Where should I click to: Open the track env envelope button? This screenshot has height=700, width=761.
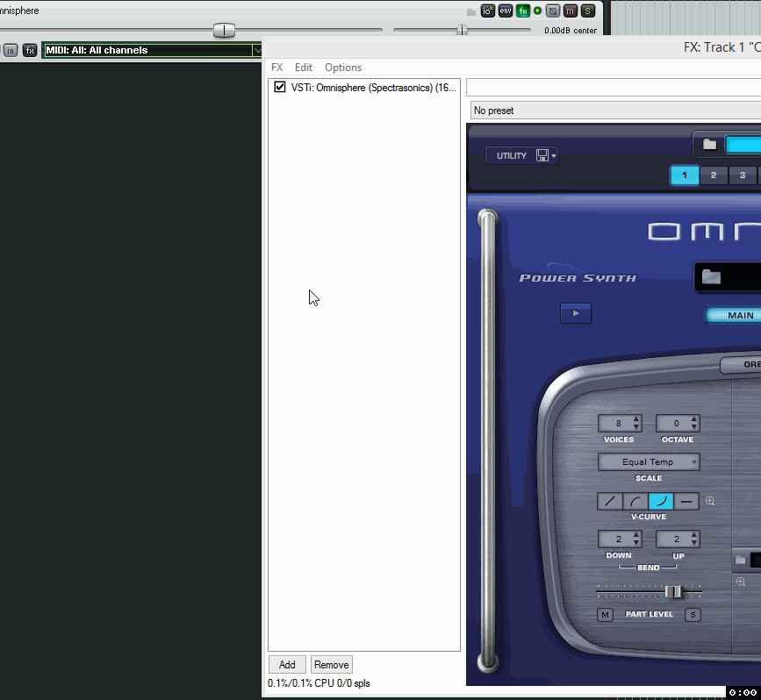pos(506,11)
